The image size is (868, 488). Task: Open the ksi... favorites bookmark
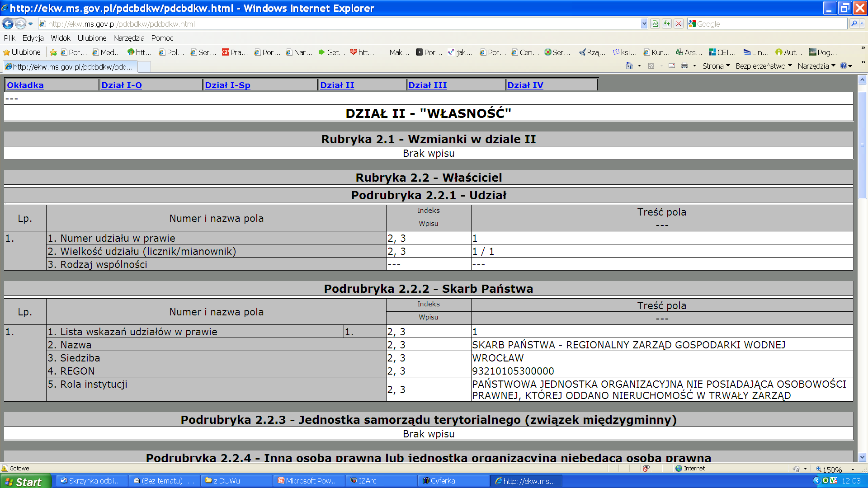(x=625, y=52)
